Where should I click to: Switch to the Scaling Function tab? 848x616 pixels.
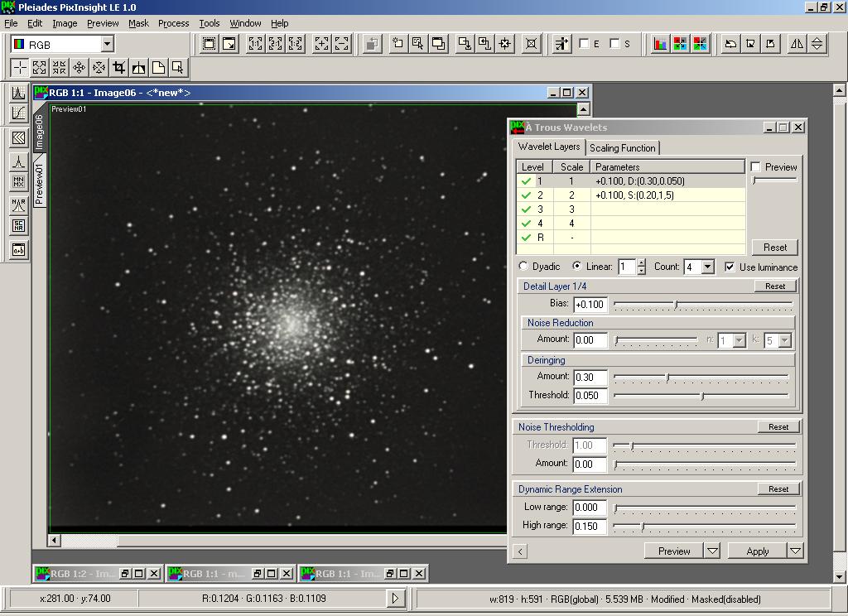622,148
